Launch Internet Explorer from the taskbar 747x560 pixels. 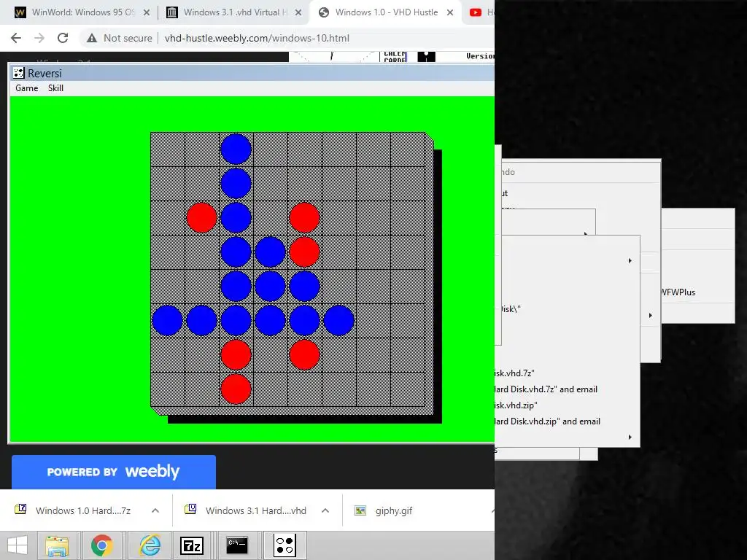tap(150, 545)
